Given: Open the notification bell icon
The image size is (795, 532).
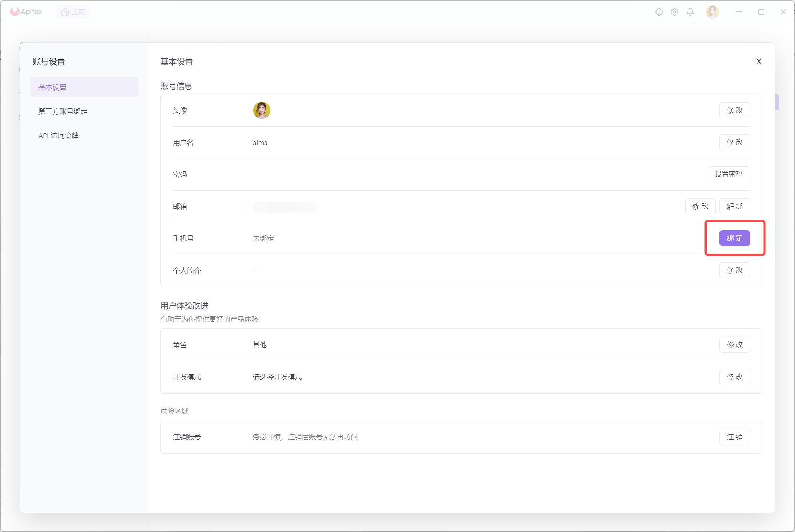Looking at the screenshot, I should (690, 12).
